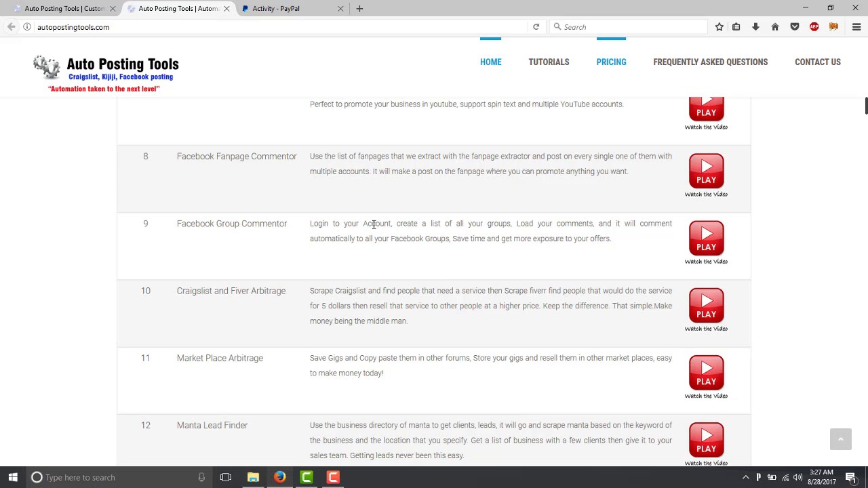Play the Craigslist and Fiver Arbitrage video

click(706, 305)
